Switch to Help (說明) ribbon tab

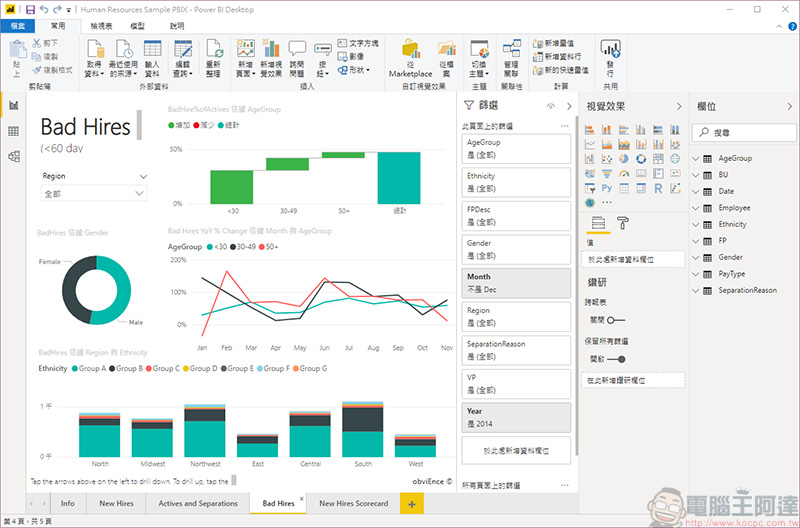click(x=177, y=26)
